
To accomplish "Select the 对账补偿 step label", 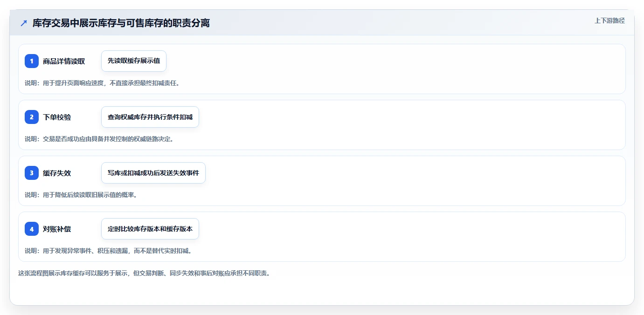I will (57, 229).
